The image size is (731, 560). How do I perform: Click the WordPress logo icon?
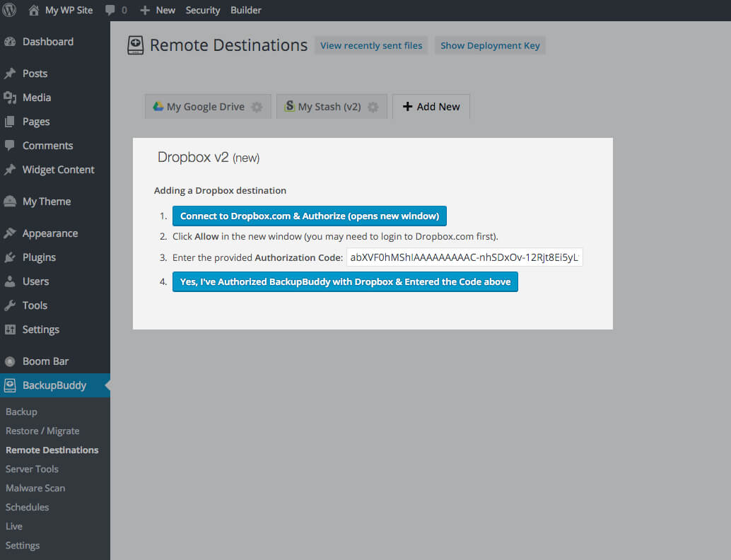pos(9,10)
